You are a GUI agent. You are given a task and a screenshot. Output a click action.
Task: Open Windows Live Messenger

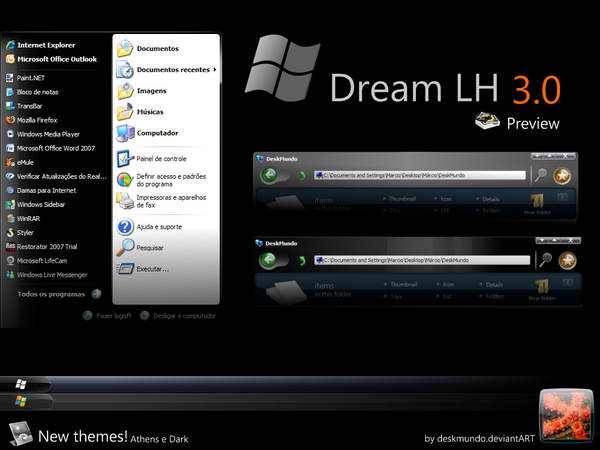[x=47, y=275]
